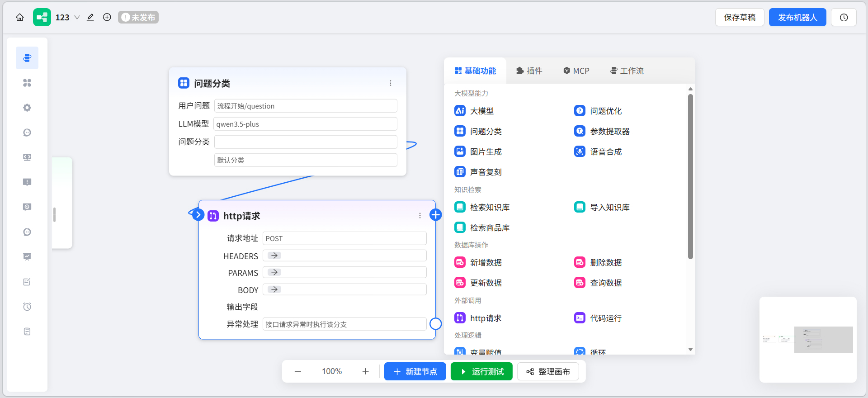868x398 pixels.
Task: Add 图片生成 node from panel
Action: [x=478, y=152]
